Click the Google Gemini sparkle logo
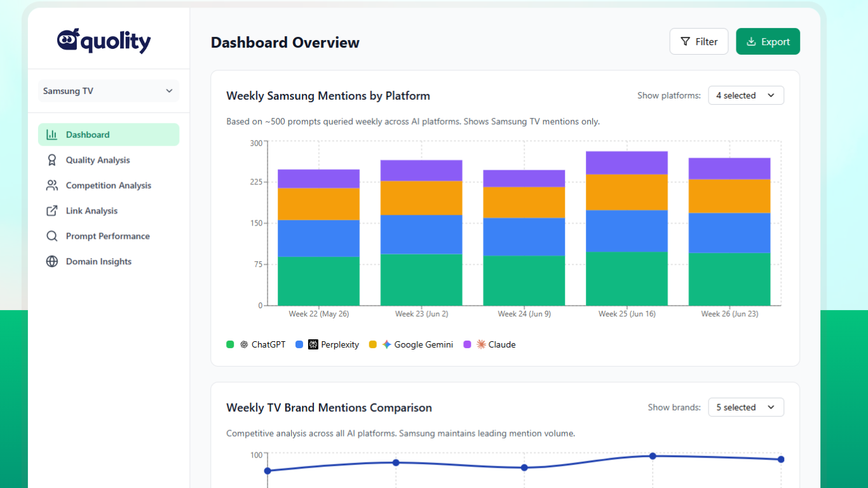The image size is (868, 488). pos(387,344)
